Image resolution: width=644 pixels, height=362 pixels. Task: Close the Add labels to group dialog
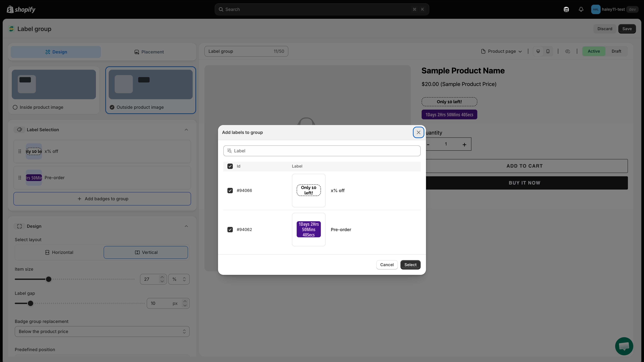418,132
